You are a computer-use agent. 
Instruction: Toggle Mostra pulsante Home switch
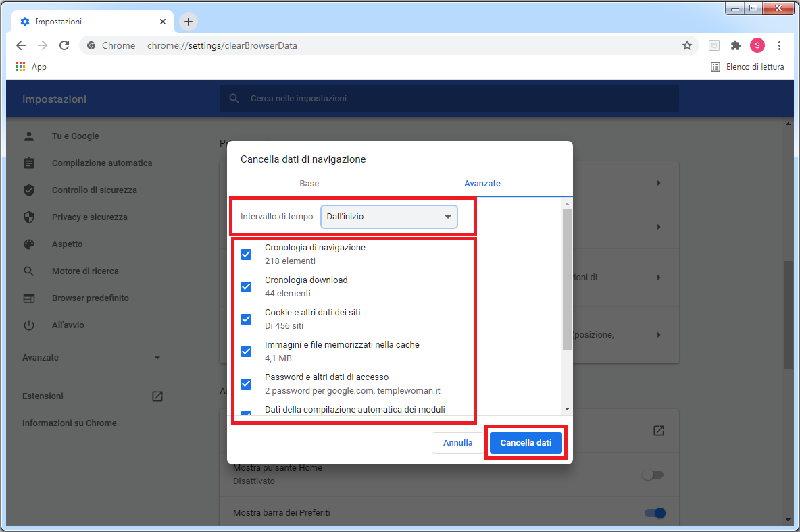pyautogui.click(x=653, y=475)
